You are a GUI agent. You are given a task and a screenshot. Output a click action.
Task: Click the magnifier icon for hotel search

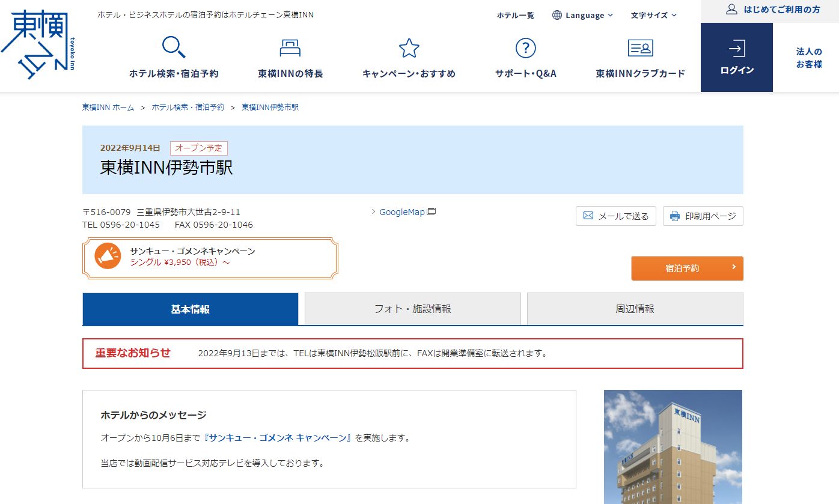[174, 47]
